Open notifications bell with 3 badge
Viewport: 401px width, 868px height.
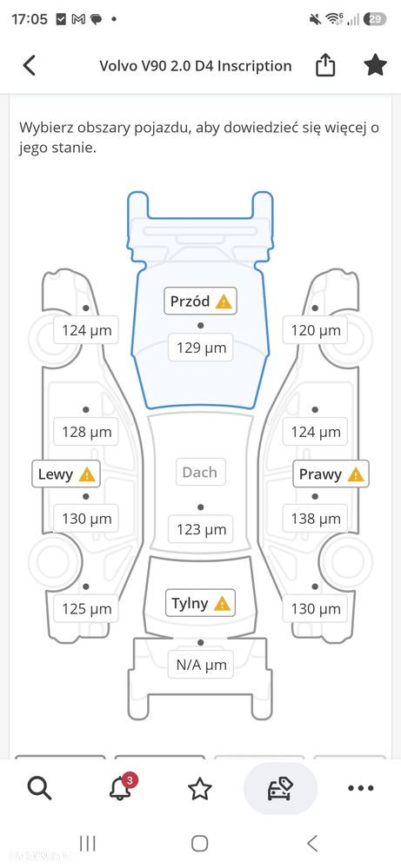point(122,786)
